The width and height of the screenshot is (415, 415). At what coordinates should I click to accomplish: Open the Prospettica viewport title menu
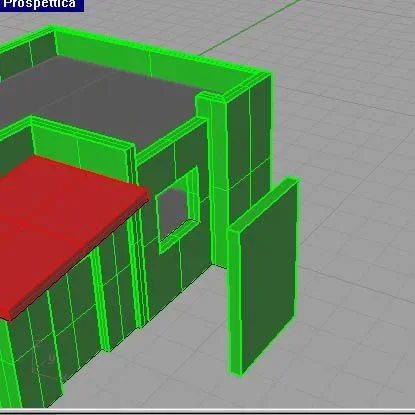[41, 5]
